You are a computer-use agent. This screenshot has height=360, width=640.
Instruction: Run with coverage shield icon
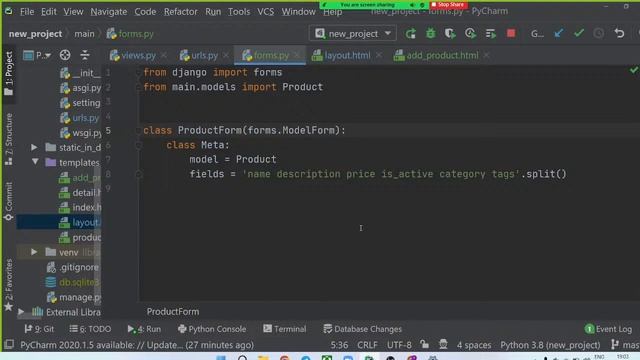[x=450, y=33]
